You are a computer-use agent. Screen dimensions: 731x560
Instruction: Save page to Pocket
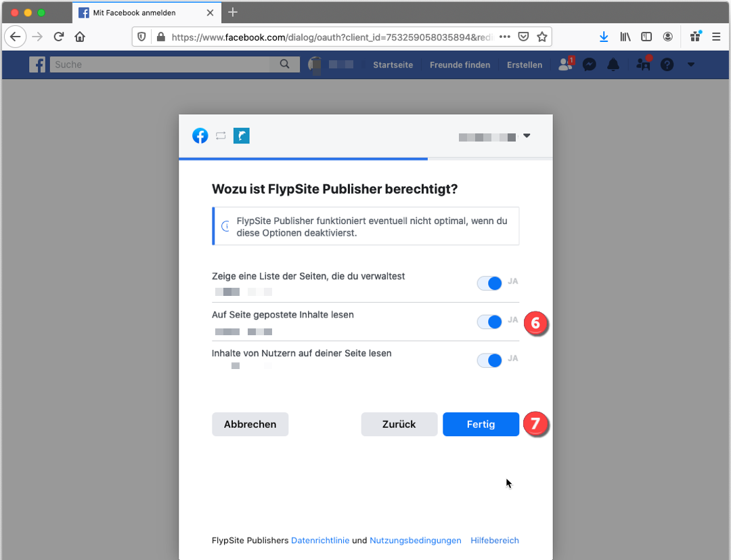click(523, 37)
